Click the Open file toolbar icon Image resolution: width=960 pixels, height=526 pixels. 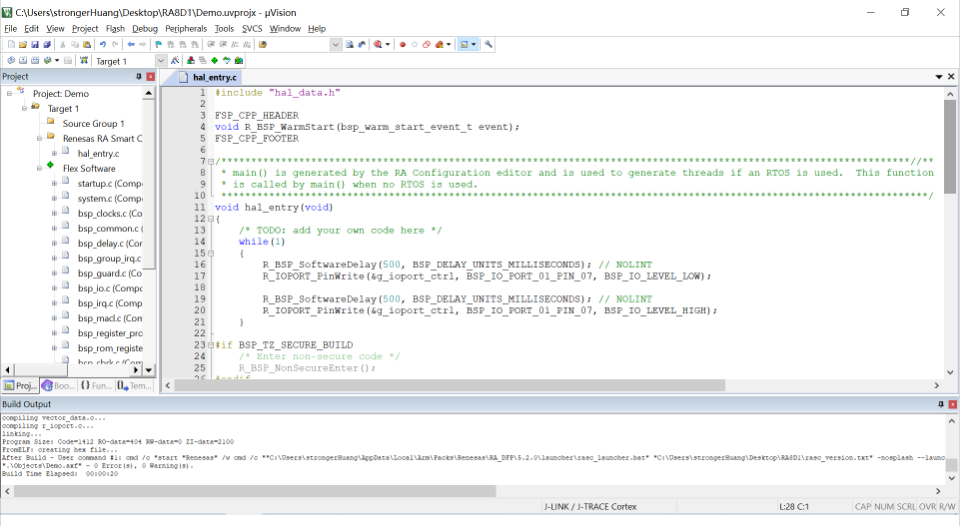(x=23, y=44)
